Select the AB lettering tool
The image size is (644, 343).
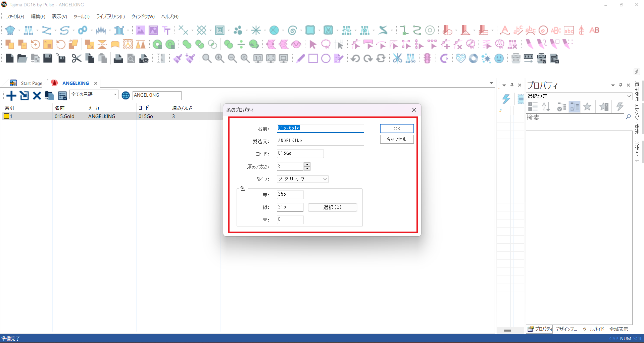click(594, 30)
